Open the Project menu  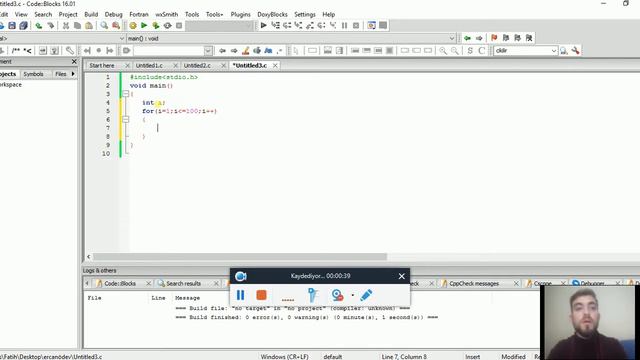tap(68, 14)
